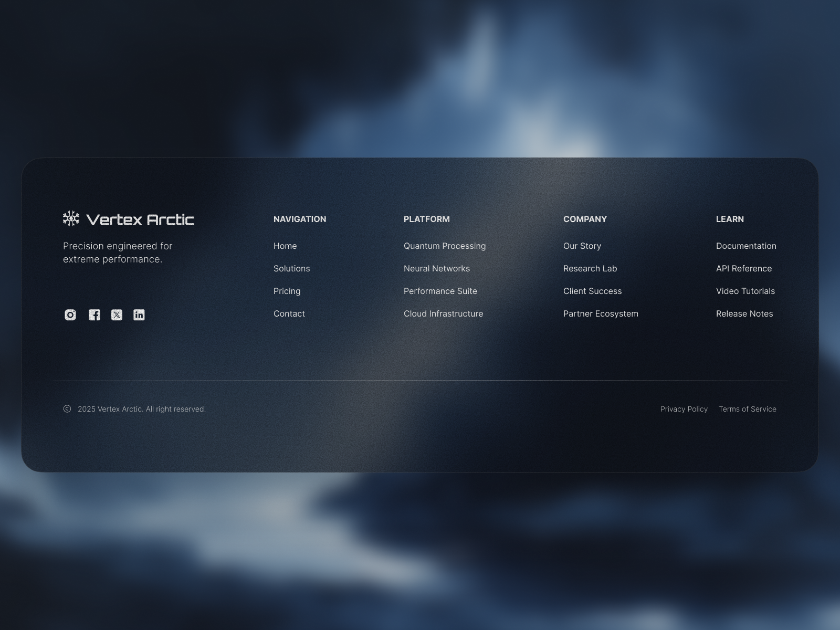Select the Research Lab link
Screen dimensions: 840x630
(590, 268)
